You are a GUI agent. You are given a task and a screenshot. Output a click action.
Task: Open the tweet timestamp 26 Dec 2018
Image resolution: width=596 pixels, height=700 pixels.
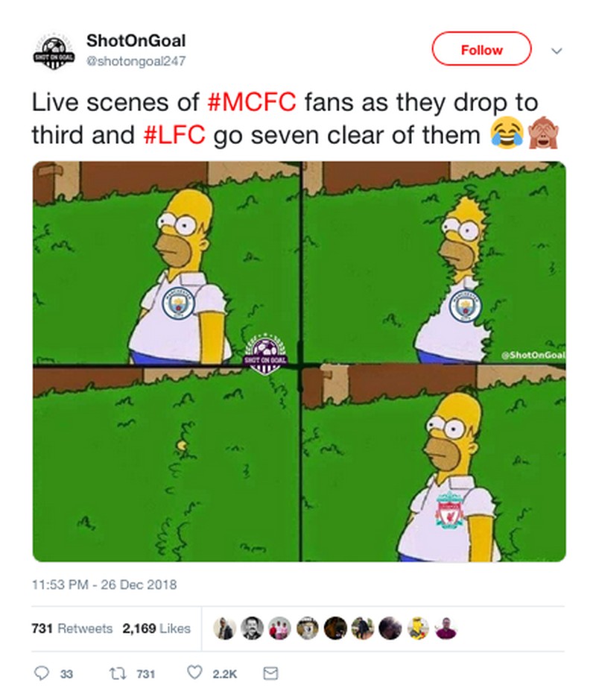tap(104, 584)
